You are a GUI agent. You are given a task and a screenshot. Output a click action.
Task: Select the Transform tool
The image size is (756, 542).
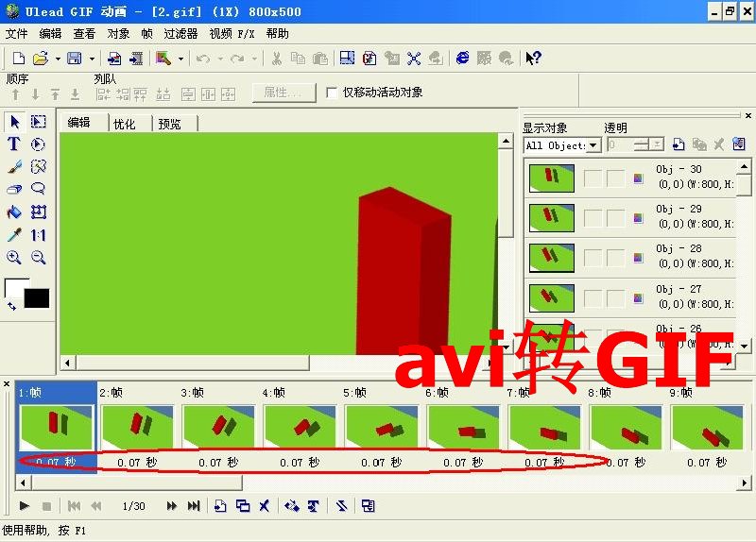click(38, 212)
